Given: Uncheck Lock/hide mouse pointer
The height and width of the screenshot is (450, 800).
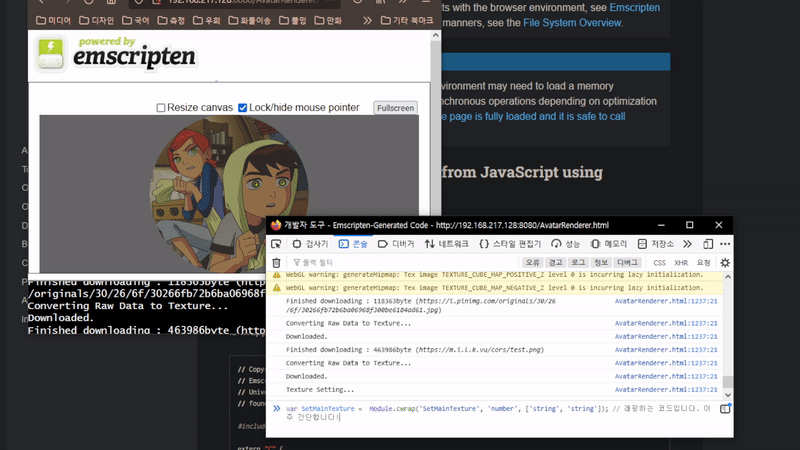Looking at the screenshot, I should point(242,108).
